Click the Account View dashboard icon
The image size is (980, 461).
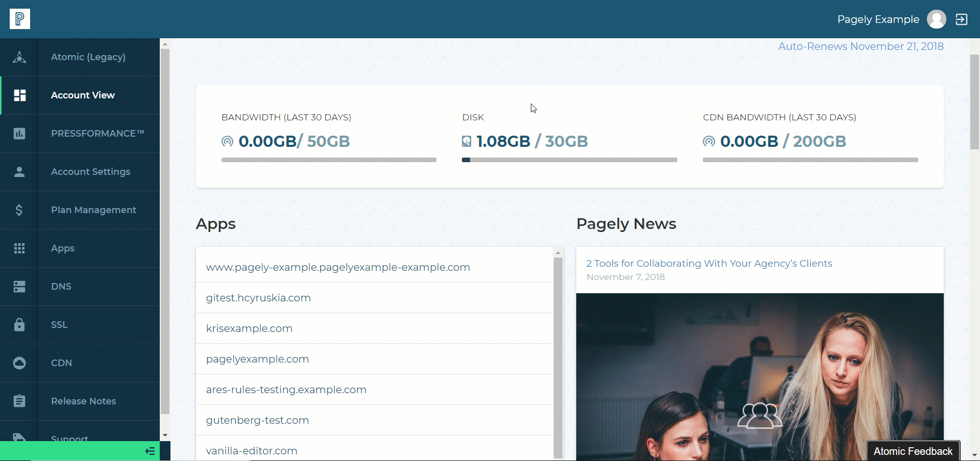pos(19,95)
